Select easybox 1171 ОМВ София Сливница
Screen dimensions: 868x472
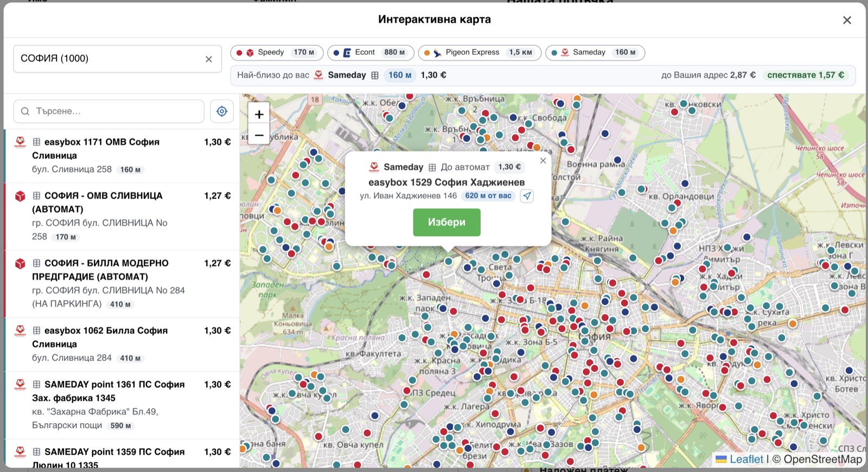click(x=122, y=156)
